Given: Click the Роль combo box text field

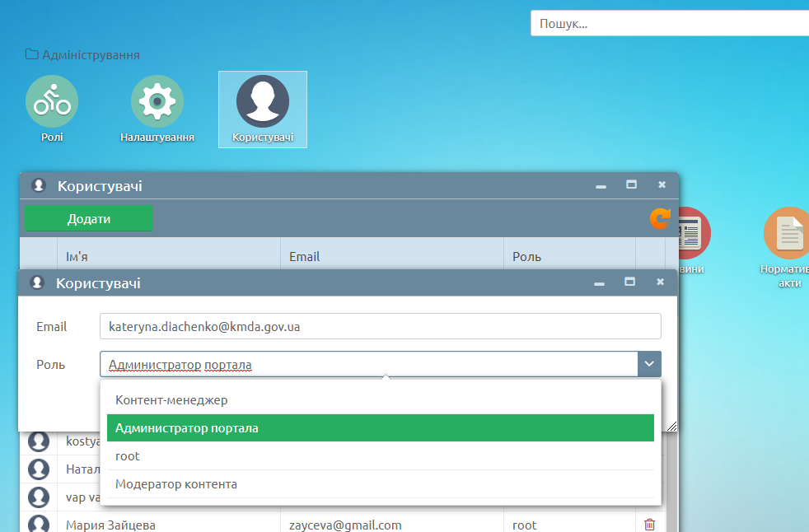Looking at the screenshot, I should [368, 364].
